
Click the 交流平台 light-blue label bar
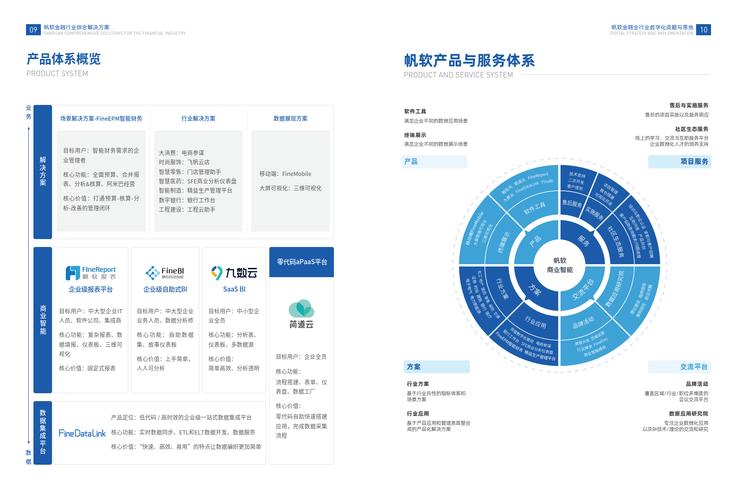point(679,367)
